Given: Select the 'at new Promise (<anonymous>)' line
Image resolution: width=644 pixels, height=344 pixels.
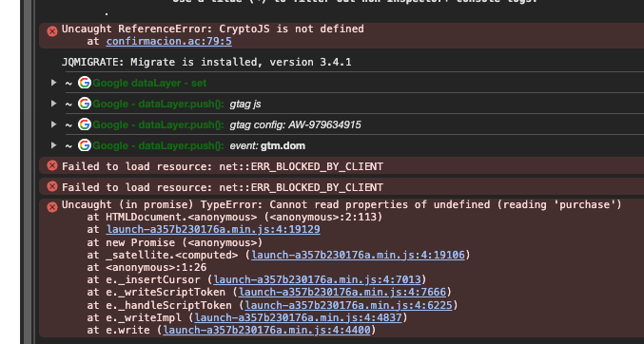Looking at the screenshot, I should pos(174,242).
